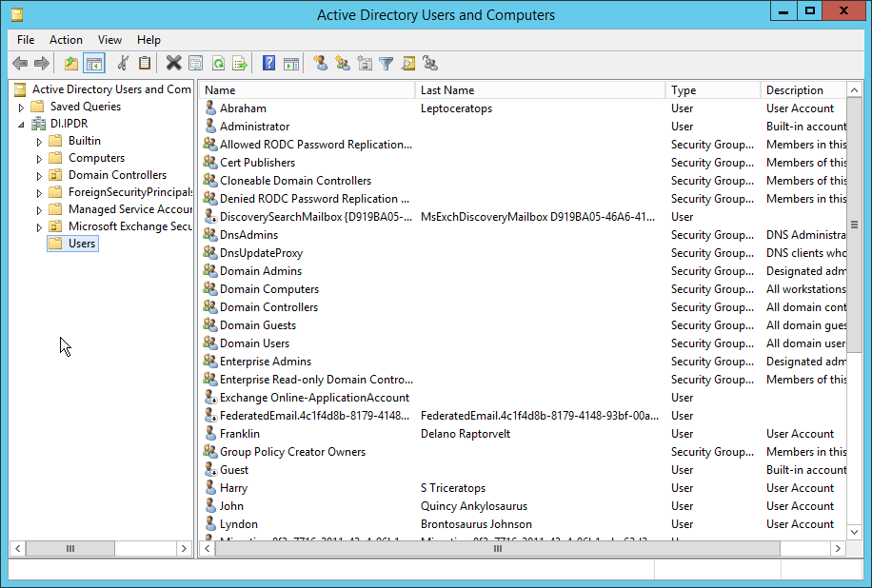The image size is (872, 588).
Task: Select the Domain Admins security group
Action: pos(260,271)
